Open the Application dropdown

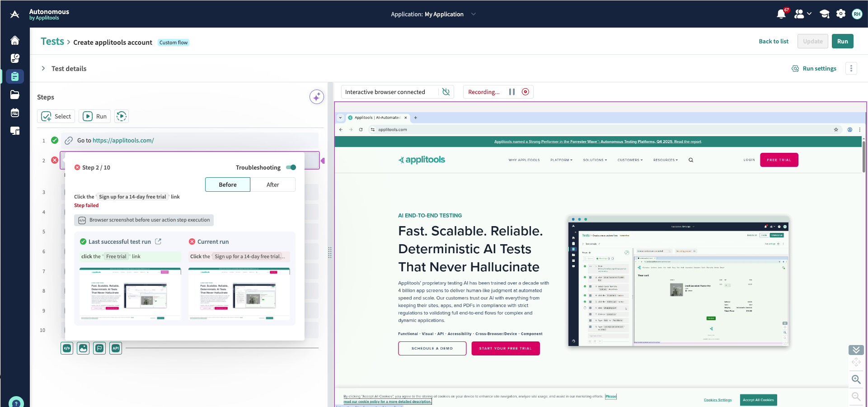(473, 14)
